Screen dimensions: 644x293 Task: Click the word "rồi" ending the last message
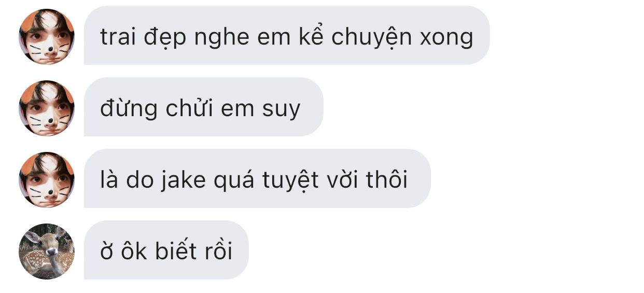[x=218, y=251]
